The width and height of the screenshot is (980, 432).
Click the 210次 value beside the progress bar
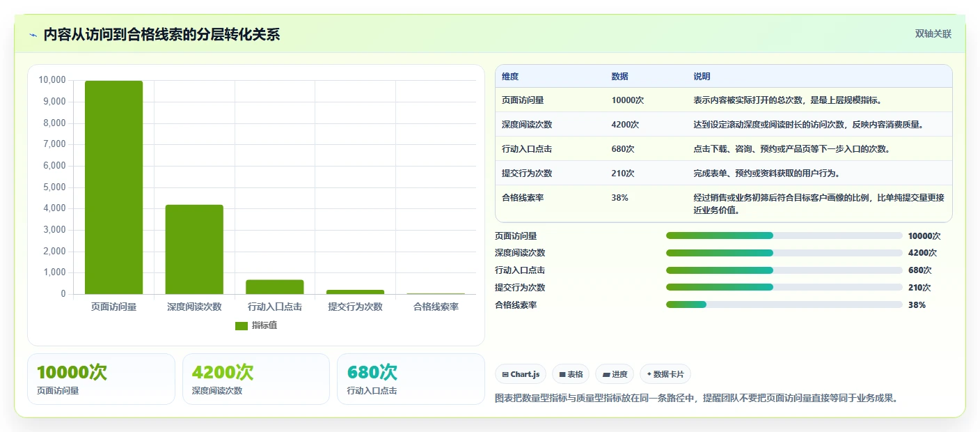pos(919,287)
